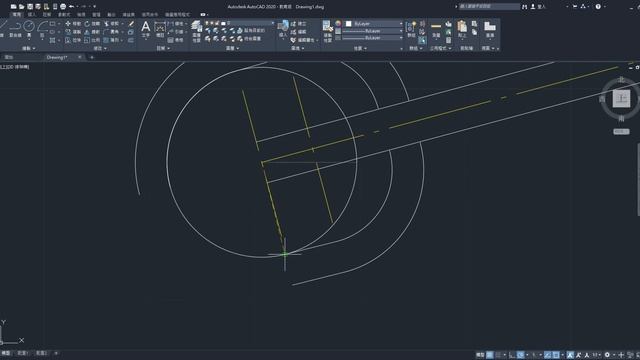640x360 pixels.
Task: Switch to the Insert ribbon tab
Action: [31, 14]
